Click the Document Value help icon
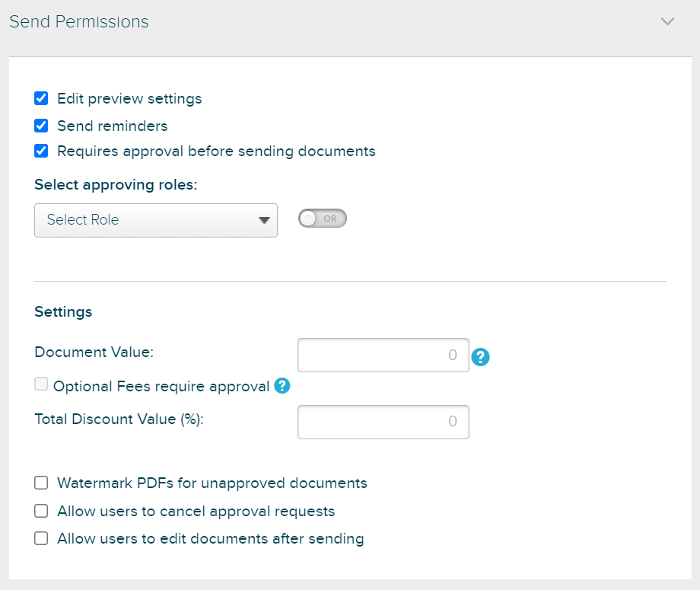Viewport: 700px width, 590px height. (x=480, y=356)
